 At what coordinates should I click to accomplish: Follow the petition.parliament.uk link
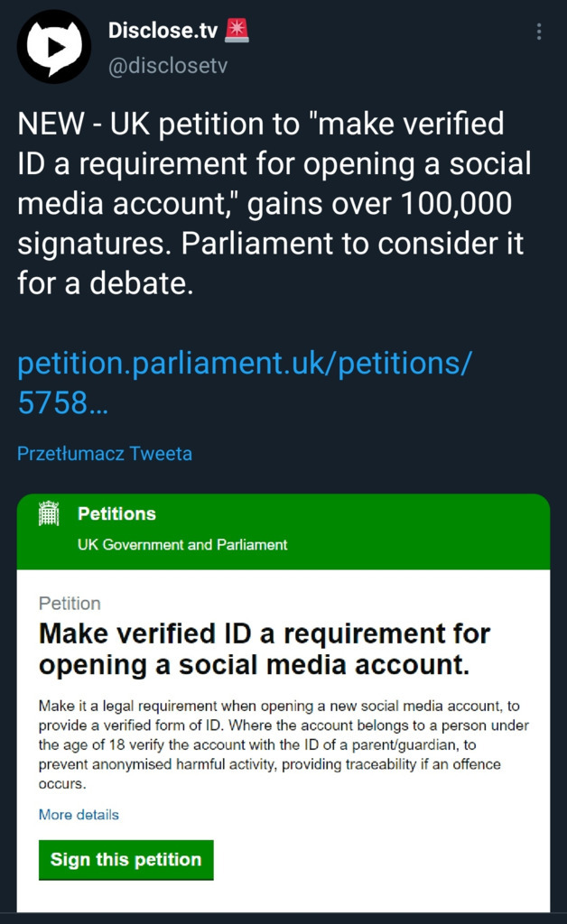click(245, 383)
